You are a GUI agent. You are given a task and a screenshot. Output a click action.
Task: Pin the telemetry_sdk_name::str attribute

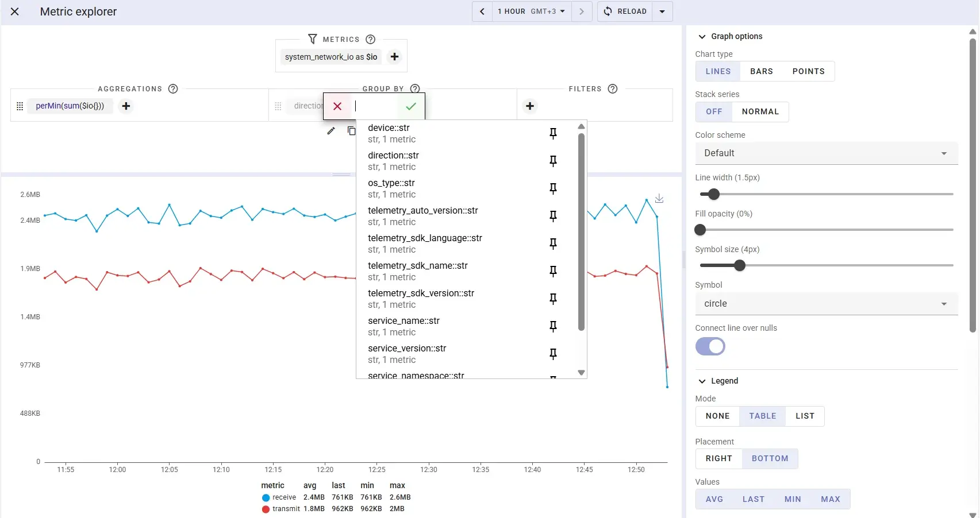pyautogui.click(x=553, y=271)
